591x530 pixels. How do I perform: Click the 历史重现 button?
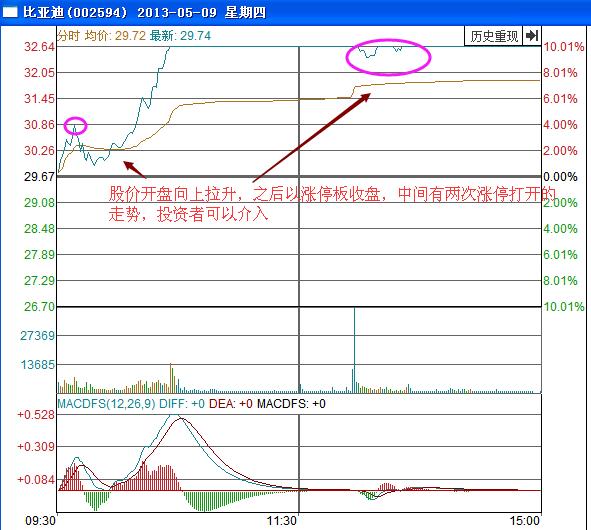tap(493, 36)
